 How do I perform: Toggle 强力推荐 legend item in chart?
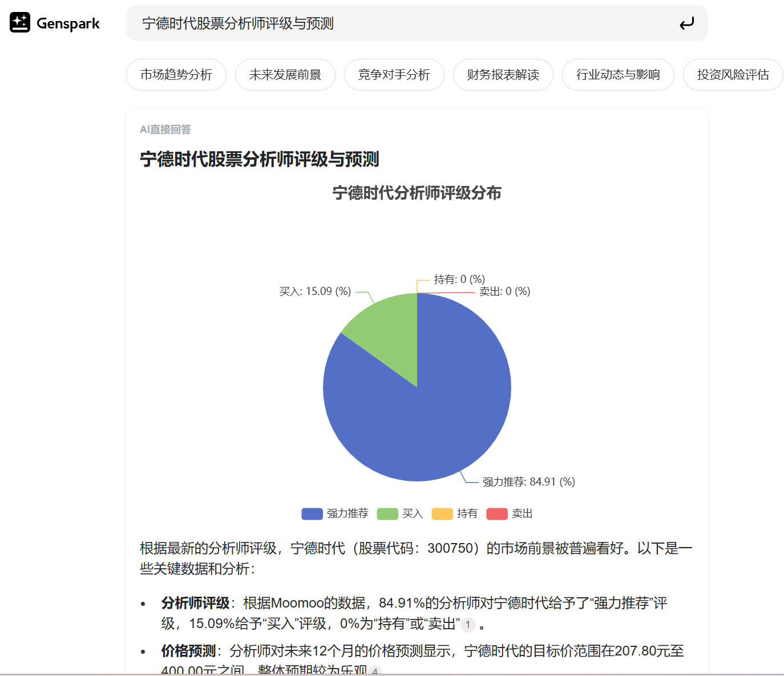[335, 513]
